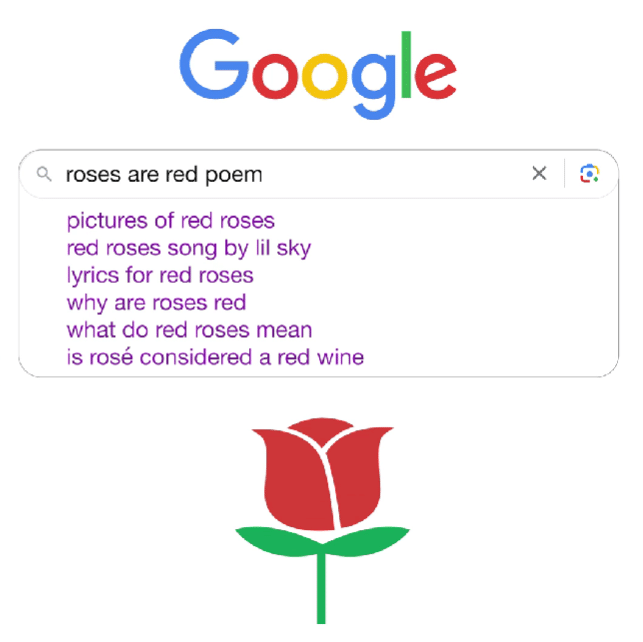The width and height of the screenshot is (643, 642).
Task: Open 'what do red roses mean' suggestion
Action: coord(189,330)
